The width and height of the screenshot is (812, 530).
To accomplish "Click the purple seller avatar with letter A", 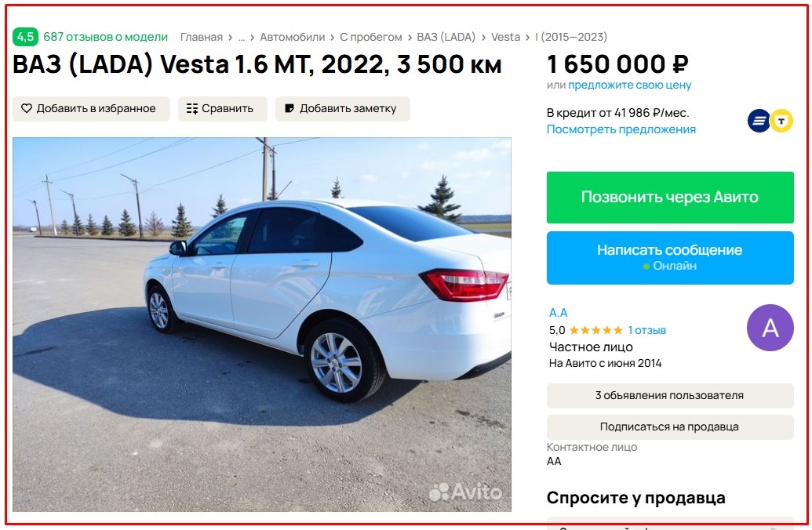I will tap(770, 328).
